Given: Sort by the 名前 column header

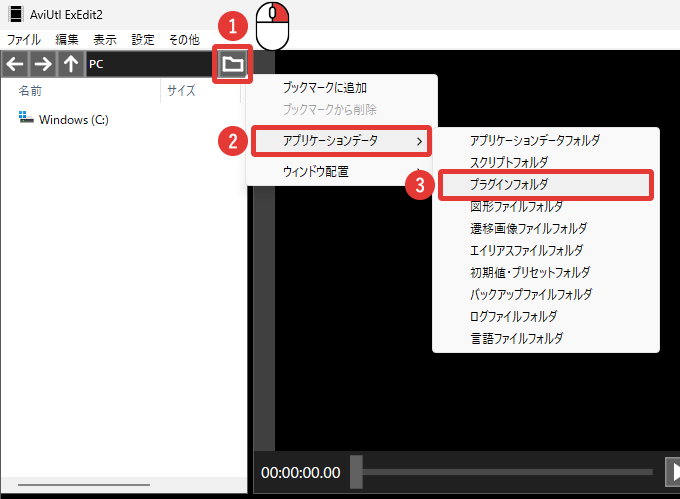Looking at the screenshot, I should [81, 91].
